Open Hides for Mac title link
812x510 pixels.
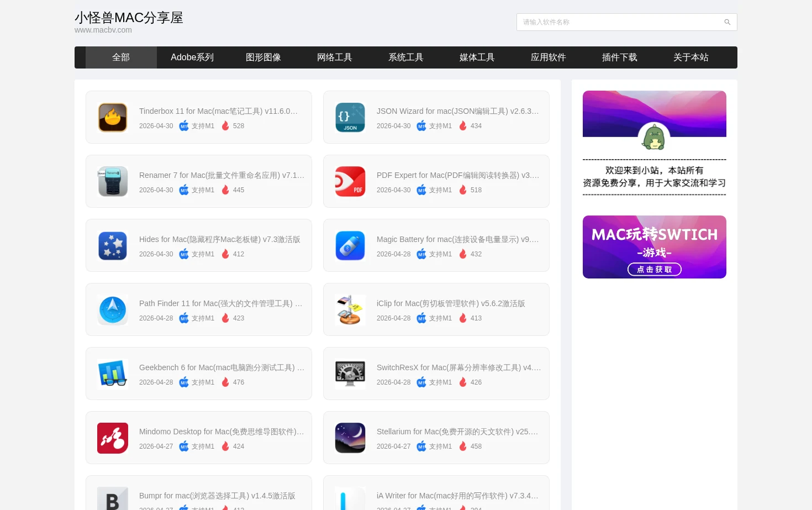tap(220, 239)
